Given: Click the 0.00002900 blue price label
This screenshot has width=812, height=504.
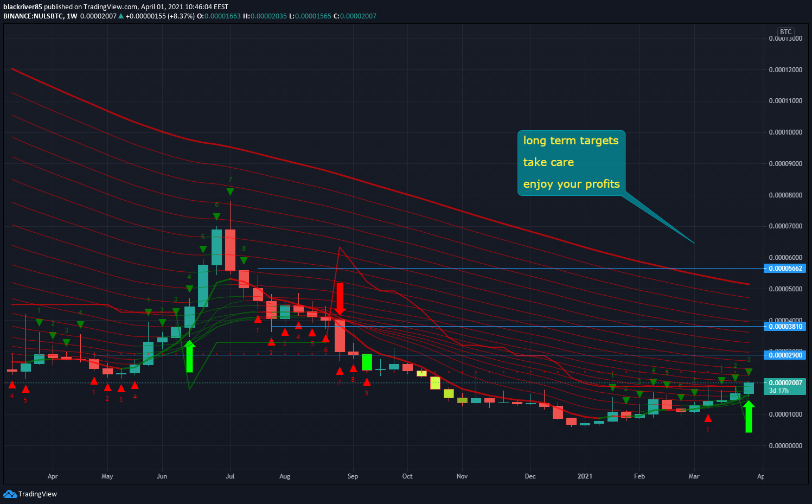Looking at the screenshot, I should pyautogui.click(x=785, y=355).
